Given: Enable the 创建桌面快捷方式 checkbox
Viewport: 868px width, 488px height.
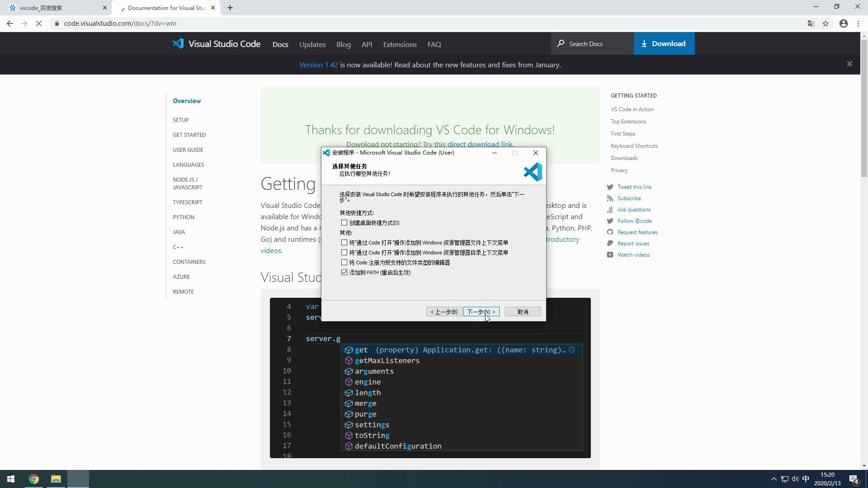Looking at the screenshot, I should pyautogui.click(x=344, y=222).
